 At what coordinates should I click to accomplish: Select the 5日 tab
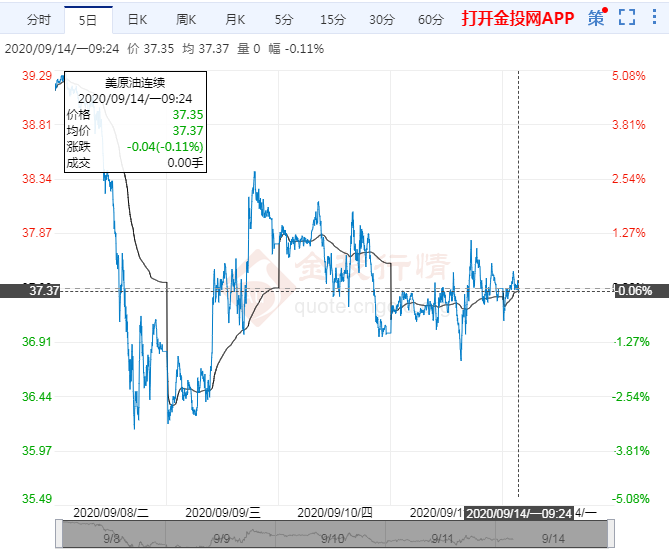pos(88,19)
